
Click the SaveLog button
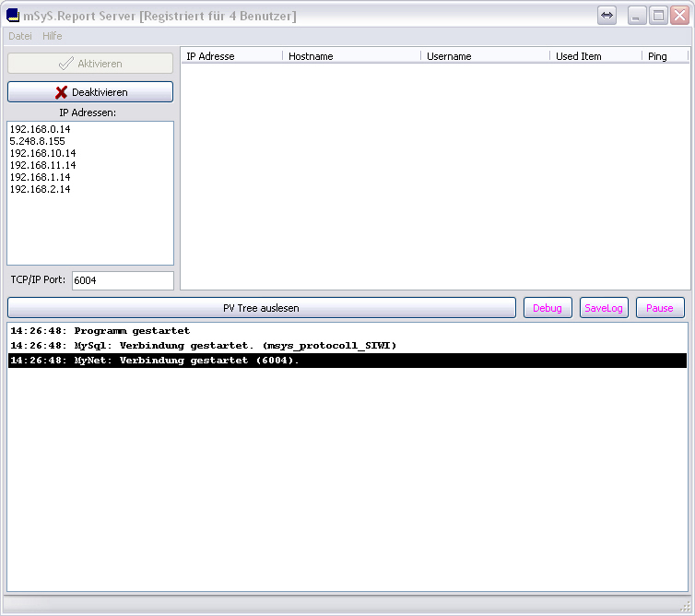click(x=604, y=308)
